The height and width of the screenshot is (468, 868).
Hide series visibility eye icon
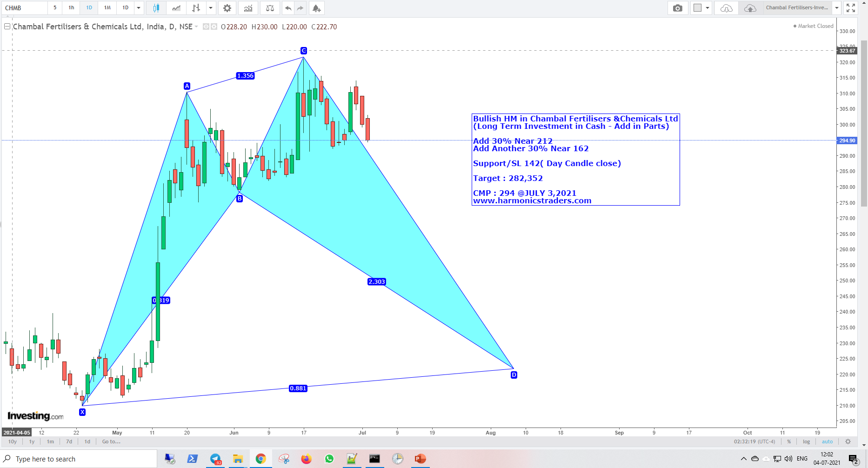[x=206, y=27]
